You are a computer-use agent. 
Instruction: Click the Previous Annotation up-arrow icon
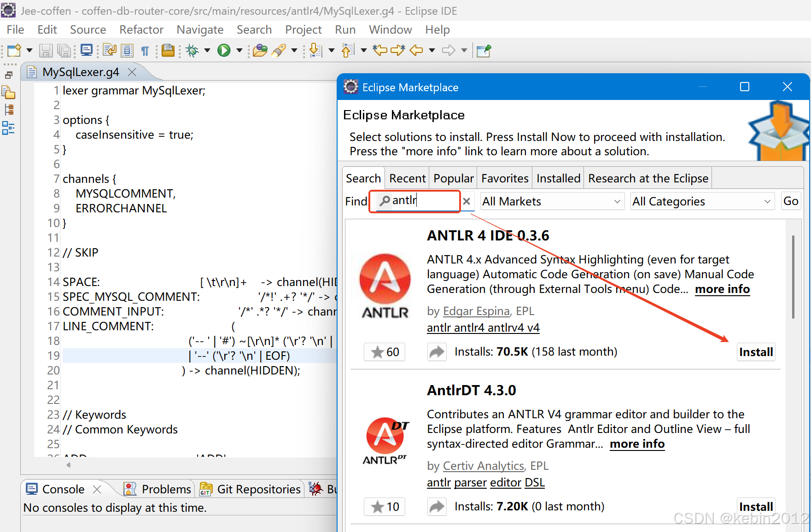[x=348, y=50]
